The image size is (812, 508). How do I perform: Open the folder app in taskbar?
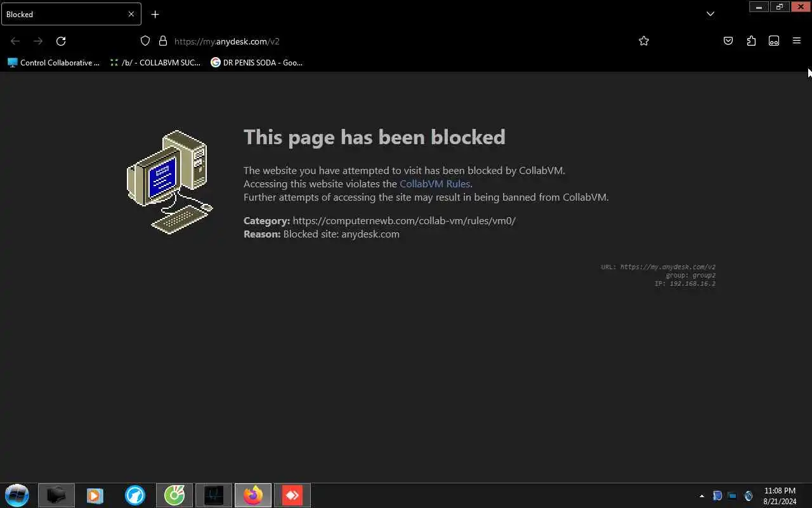[56, 495]
